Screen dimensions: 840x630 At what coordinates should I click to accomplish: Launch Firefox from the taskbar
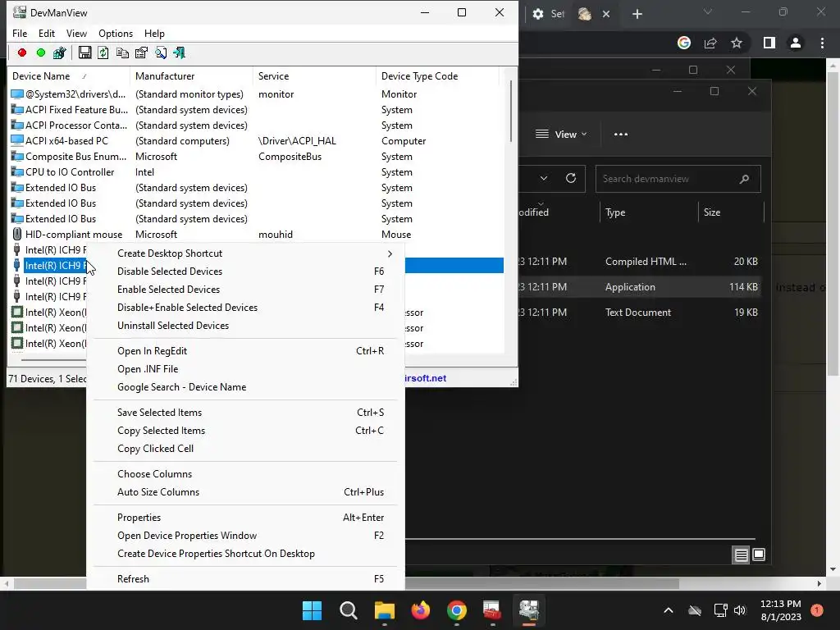click(x=421, y=610)
